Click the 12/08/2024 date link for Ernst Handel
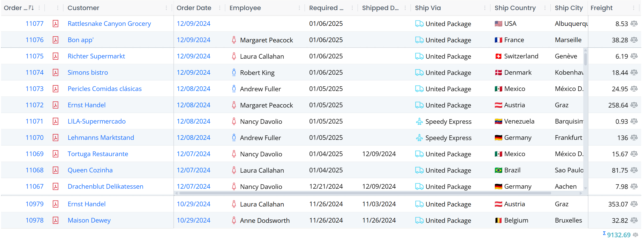Viewport: 644px width, 244px height. coord(194,105)
